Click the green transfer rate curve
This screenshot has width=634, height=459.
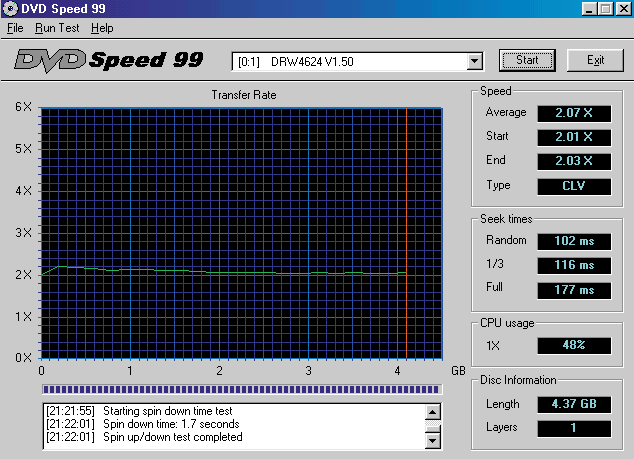click(224, 272)
